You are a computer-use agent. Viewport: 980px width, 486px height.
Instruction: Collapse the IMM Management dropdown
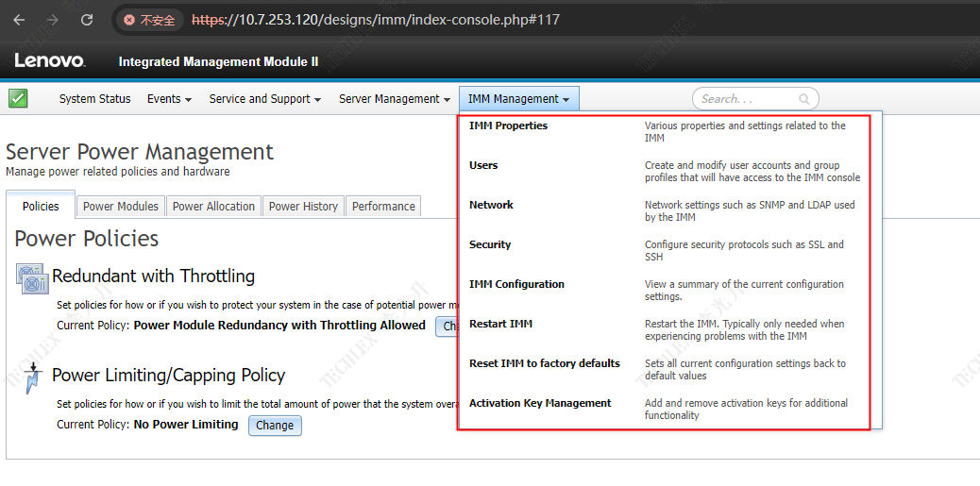tap(519, 99)
